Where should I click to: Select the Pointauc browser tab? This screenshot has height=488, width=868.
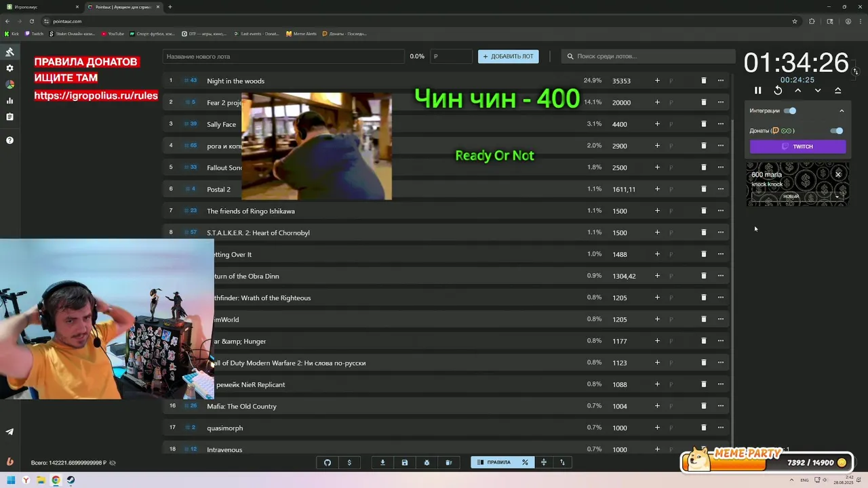click(123, 7)
